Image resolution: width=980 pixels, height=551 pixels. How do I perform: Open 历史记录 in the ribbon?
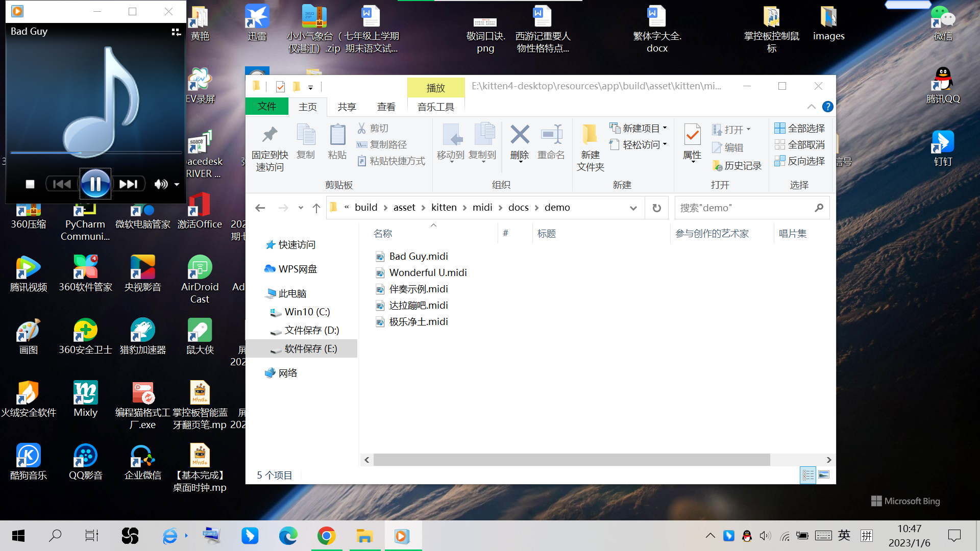[737, 165]
